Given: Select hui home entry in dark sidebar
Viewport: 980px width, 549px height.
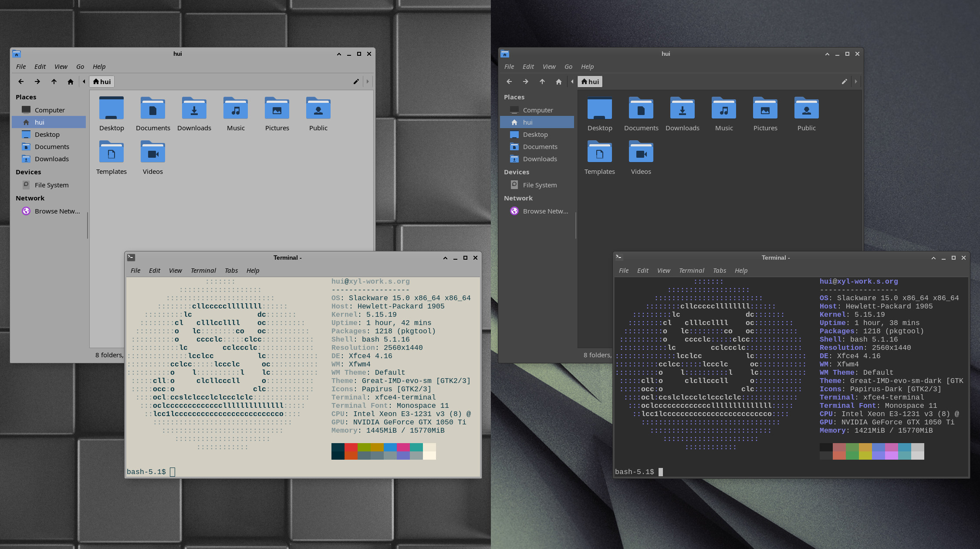Looking at the screenshot, I should 537,122.
